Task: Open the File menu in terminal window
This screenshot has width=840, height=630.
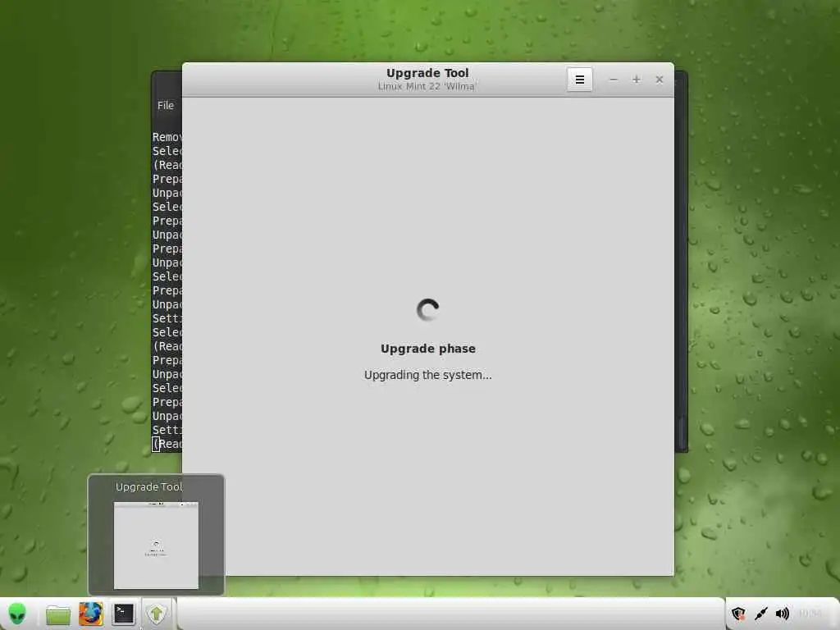Action: pos(166,106)
